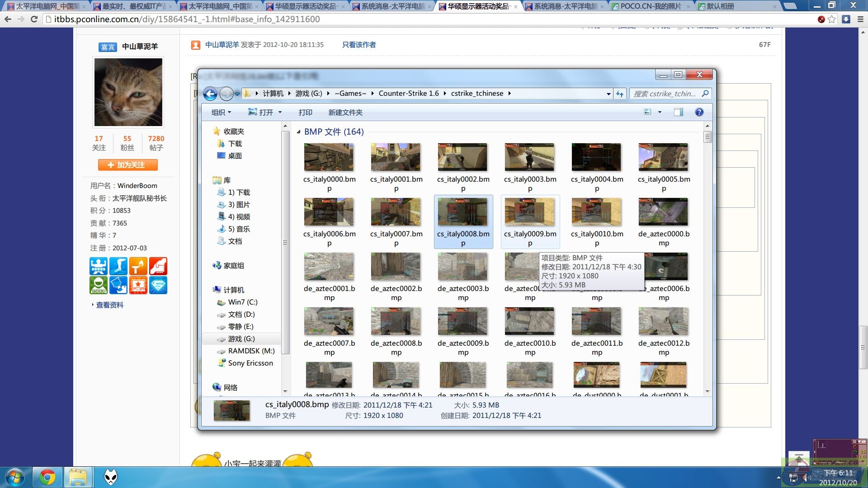Select the Sony Ericsson device in sidebar
This screenshot has width=868, height=488.
[x=251, y=363]
